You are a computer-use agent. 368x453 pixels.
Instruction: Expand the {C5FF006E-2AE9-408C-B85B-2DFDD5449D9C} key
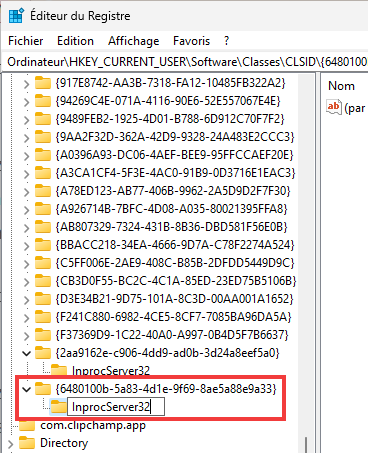tap(26, 263)
